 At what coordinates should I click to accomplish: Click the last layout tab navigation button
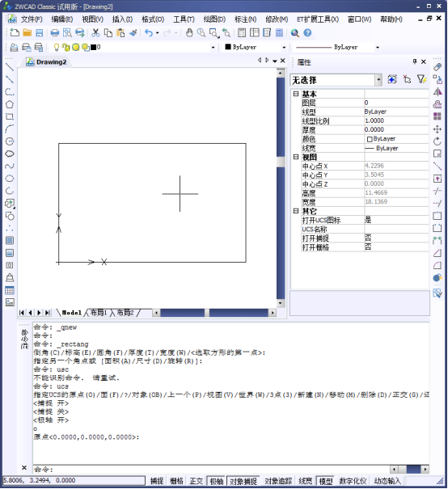pos(48,313)
